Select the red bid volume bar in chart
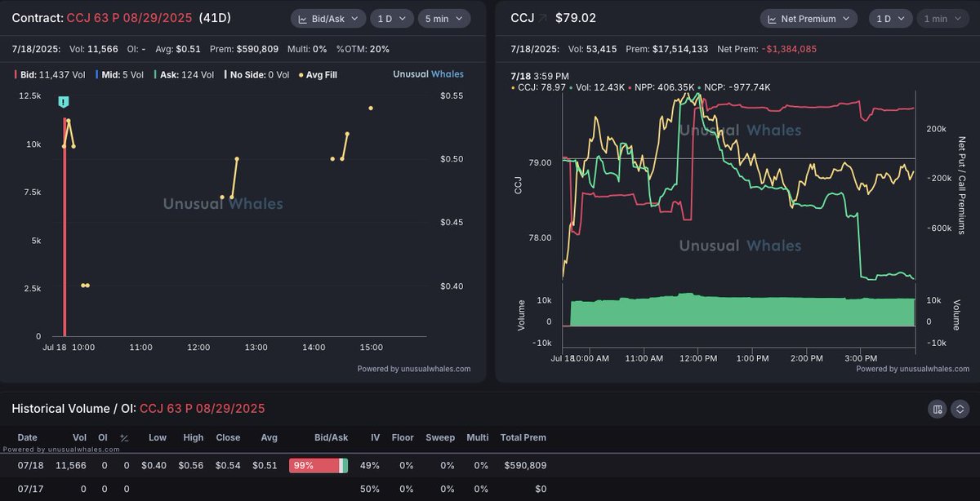Screen dimensions: 980x501 pos(65,227)
